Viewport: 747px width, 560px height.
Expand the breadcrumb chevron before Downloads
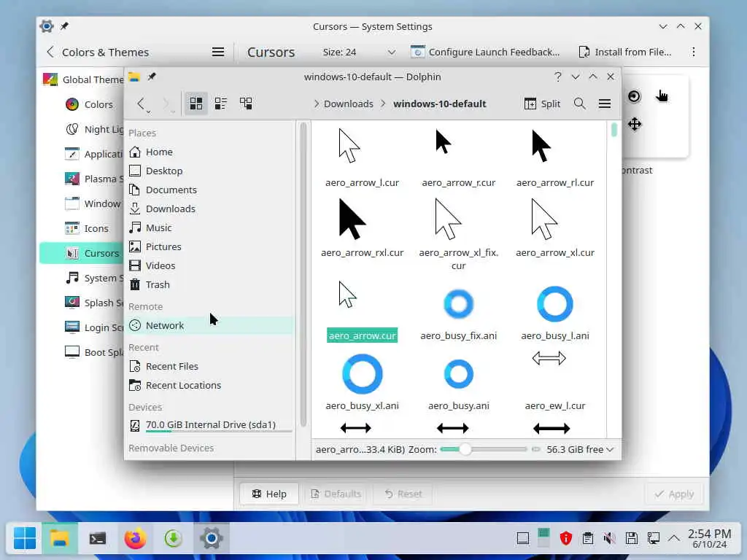coord(316,104)
